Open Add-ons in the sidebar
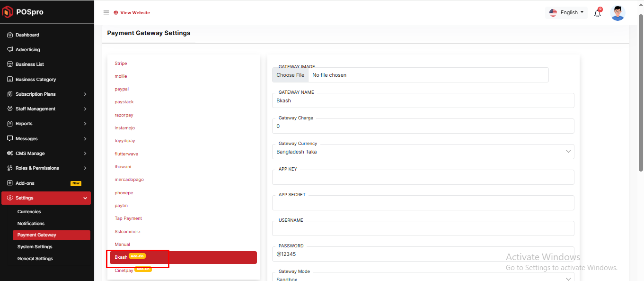This screenshot has width=644, height=281. click(x=25, y=183)
